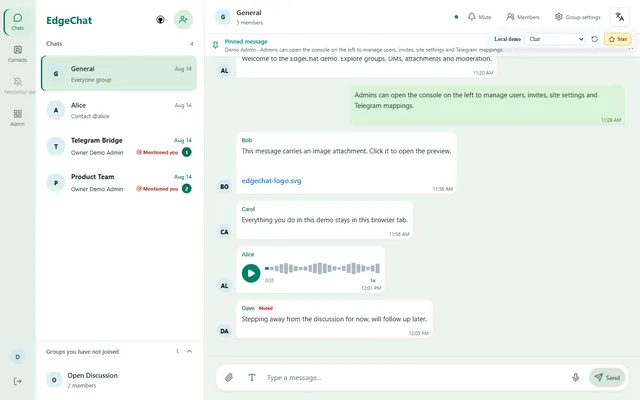The image size is (640, 400).
Task: Click Bob's sender name
Action: (x=247, y=140)
